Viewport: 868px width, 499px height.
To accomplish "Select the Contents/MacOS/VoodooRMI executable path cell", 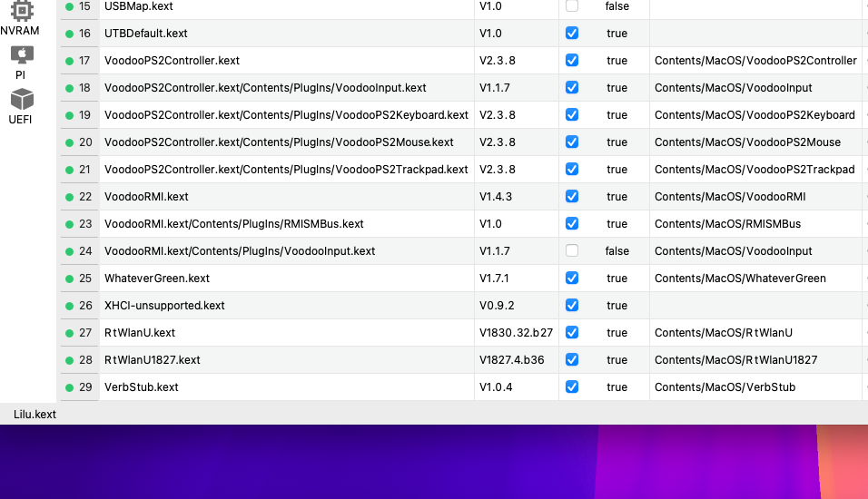I will click(729, 197).
